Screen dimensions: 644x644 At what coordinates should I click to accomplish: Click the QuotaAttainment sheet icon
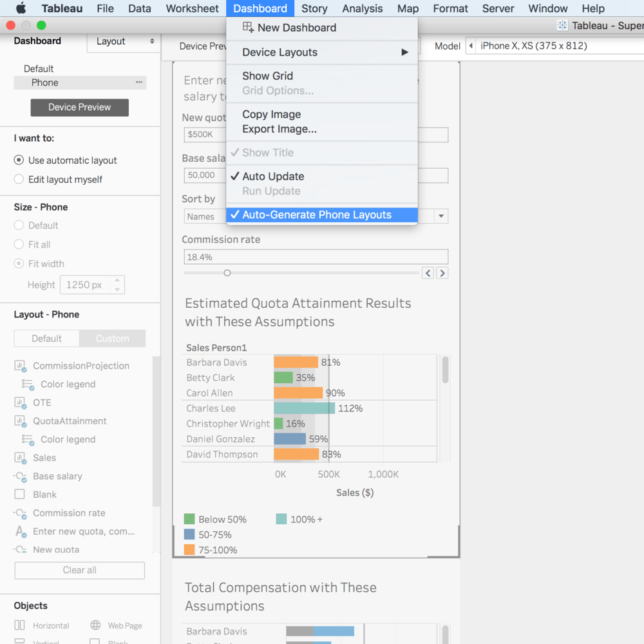19,421
